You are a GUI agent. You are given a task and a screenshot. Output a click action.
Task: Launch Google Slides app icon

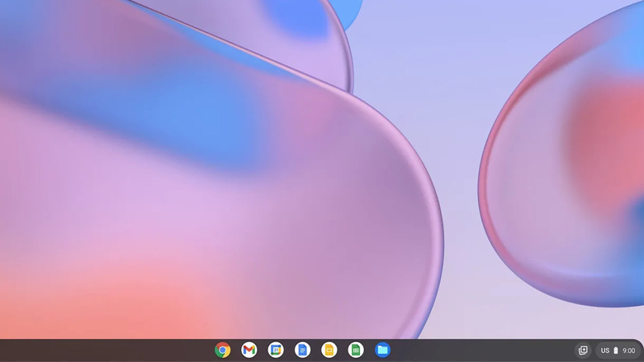pos(329,350)
